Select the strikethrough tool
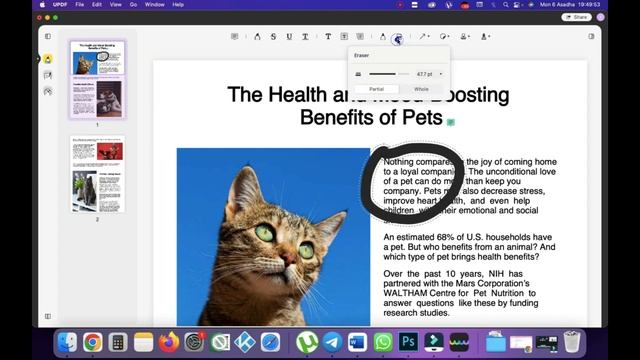Image resolution: width=640 pixels, height=360 pixels. pos(273,36)
